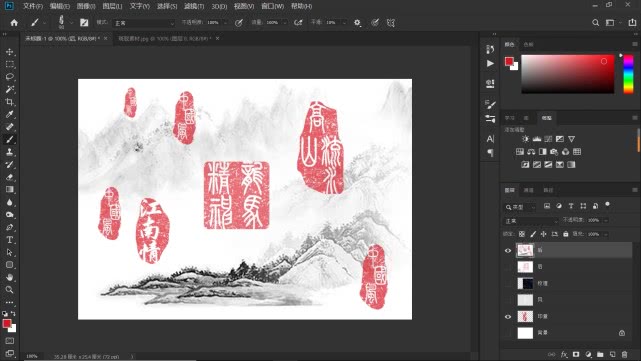
Task: Add a Photo Filter adjustment
Action: [554, 152]
